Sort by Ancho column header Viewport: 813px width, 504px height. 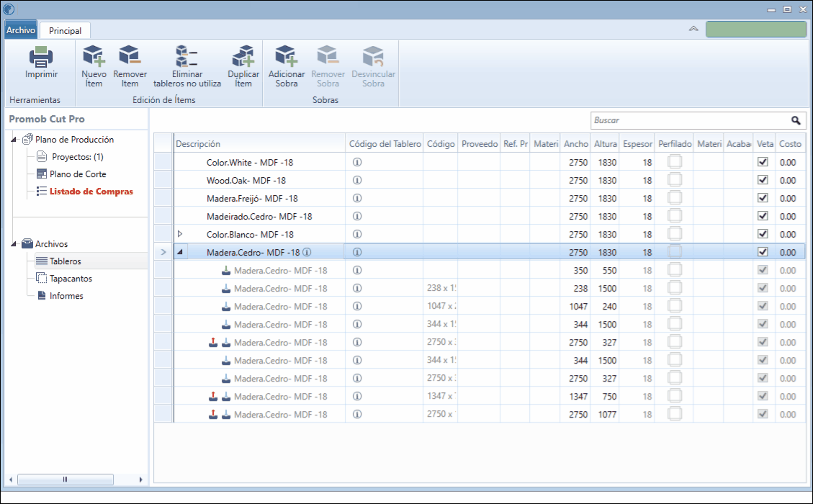[575, 143]
